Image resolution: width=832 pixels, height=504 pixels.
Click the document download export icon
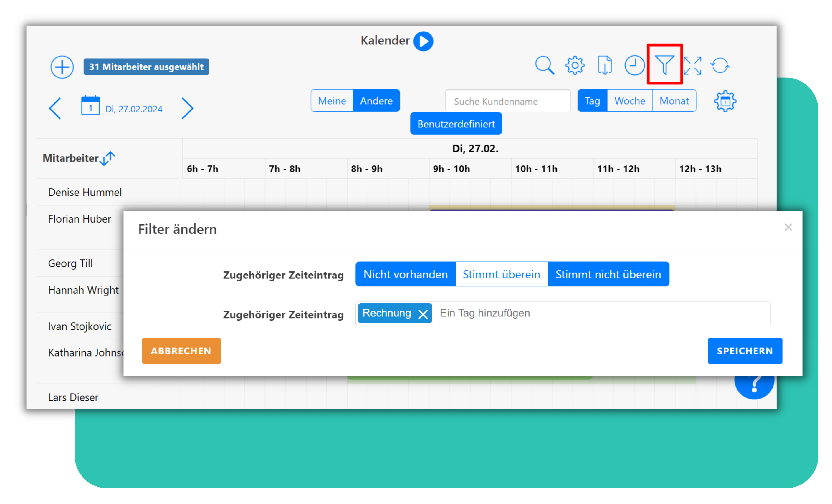pos(604,65)
